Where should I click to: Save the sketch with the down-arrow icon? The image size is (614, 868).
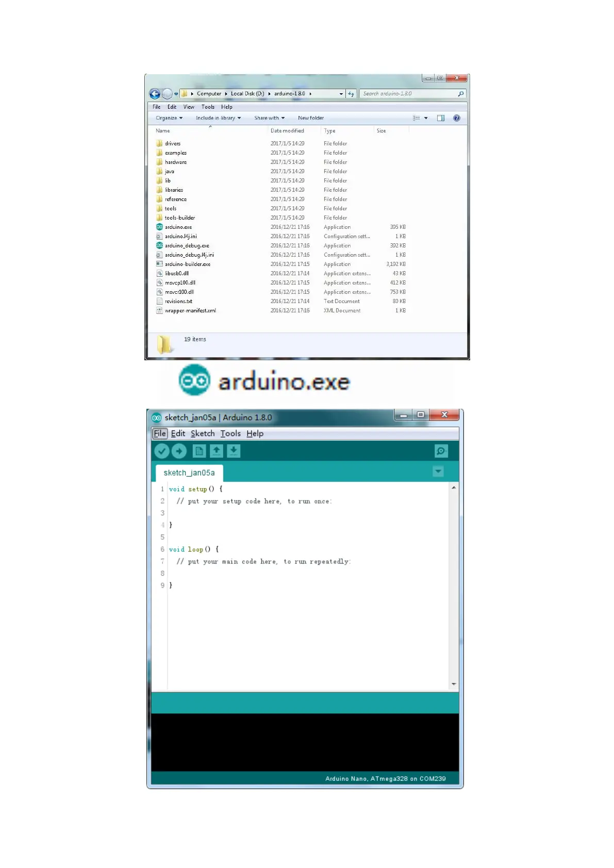click(234, 451)
